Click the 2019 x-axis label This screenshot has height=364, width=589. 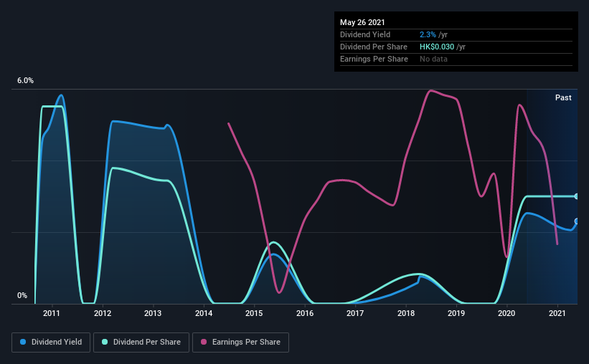(x=456, y=313)
